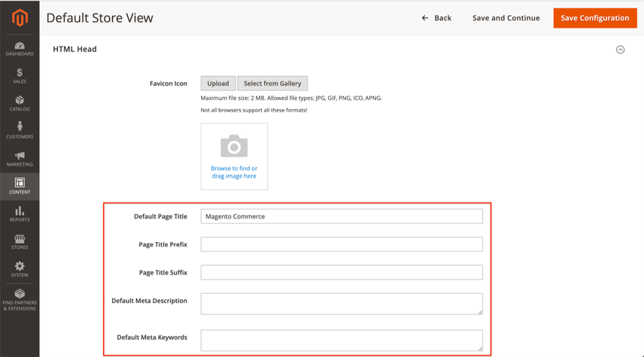Click Save and Continue
Screen dimensions: 644x357
click(x=506, y=18)
